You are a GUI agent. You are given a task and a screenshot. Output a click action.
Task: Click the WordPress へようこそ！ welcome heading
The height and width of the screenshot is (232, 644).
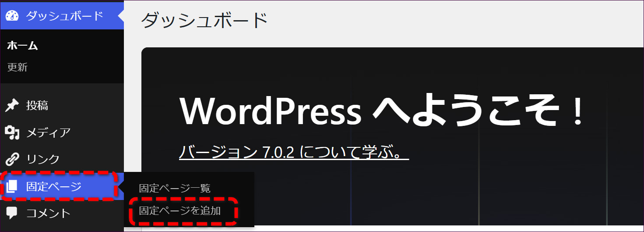(x=382, y=111)
